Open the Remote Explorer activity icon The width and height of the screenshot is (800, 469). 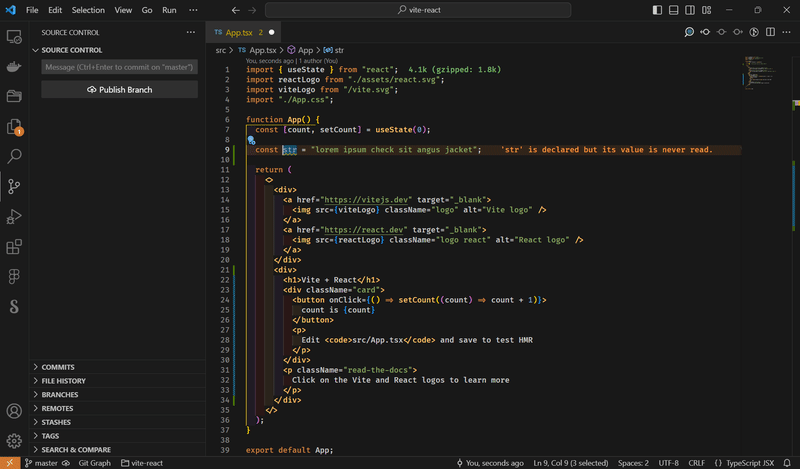pyautogui.click(x=14, y=37)
